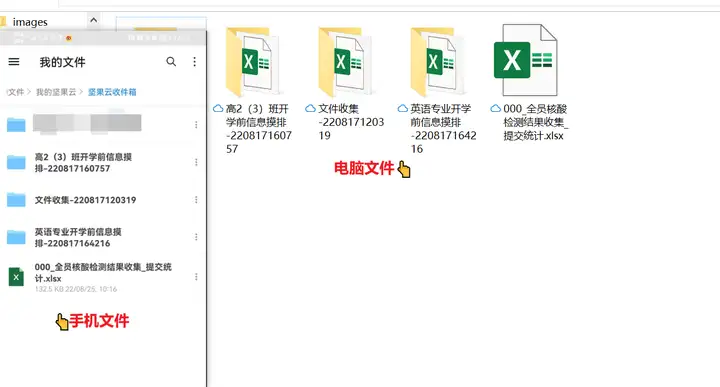Open the header three-dot overflow menu
Screen dimensions: 720x387
[x=195, y=62]
